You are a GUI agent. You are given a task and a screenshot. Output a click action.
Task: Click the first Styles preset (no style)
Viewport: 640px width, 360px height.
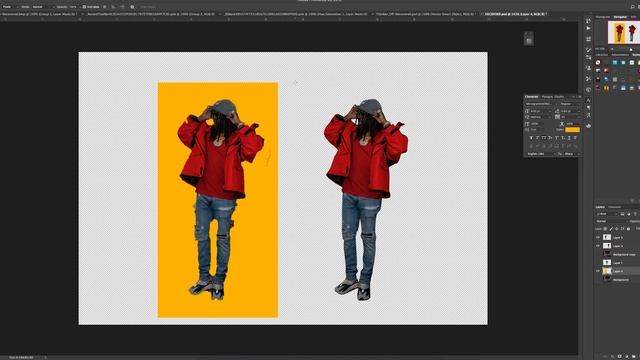tap(598, 62)
